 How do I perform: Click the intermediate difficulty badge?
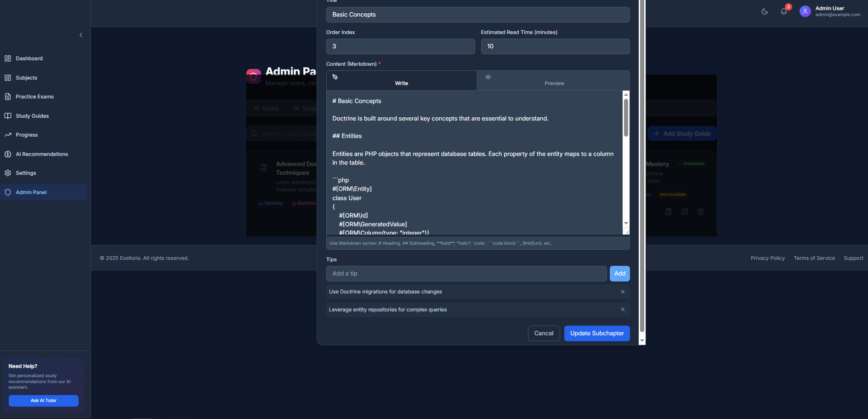point(673,195)
